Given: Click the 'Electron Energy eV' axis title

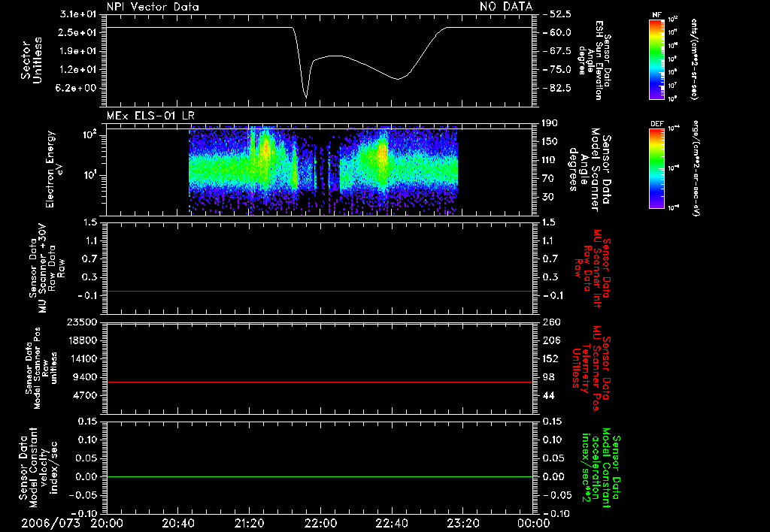Looking at the screenshot, I should tap(54, 169).
